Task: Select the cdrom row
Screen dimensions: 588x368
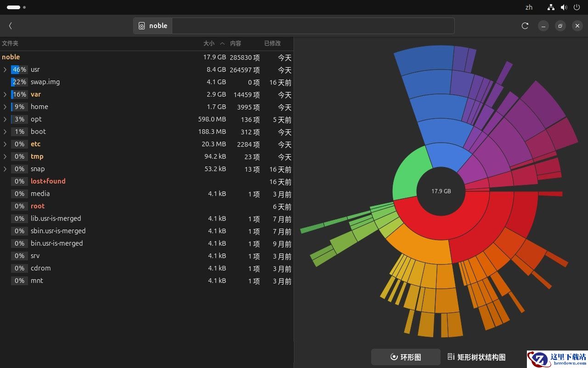Action: (x=147, y=268)
